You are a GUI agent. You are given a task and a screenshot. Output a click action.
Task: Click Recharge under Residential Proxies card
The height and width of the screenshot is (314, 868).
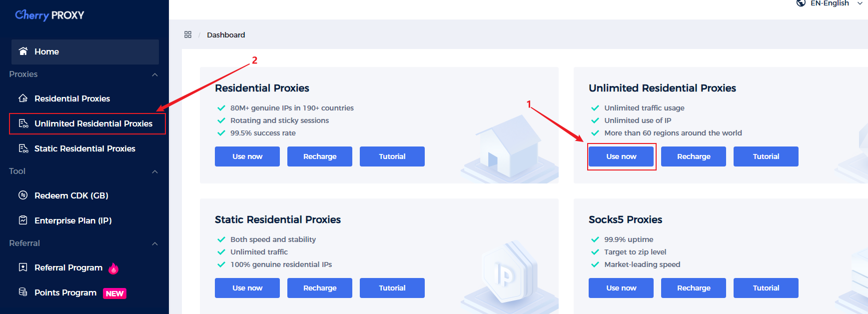pyautogui.click(x=320, y=156)
